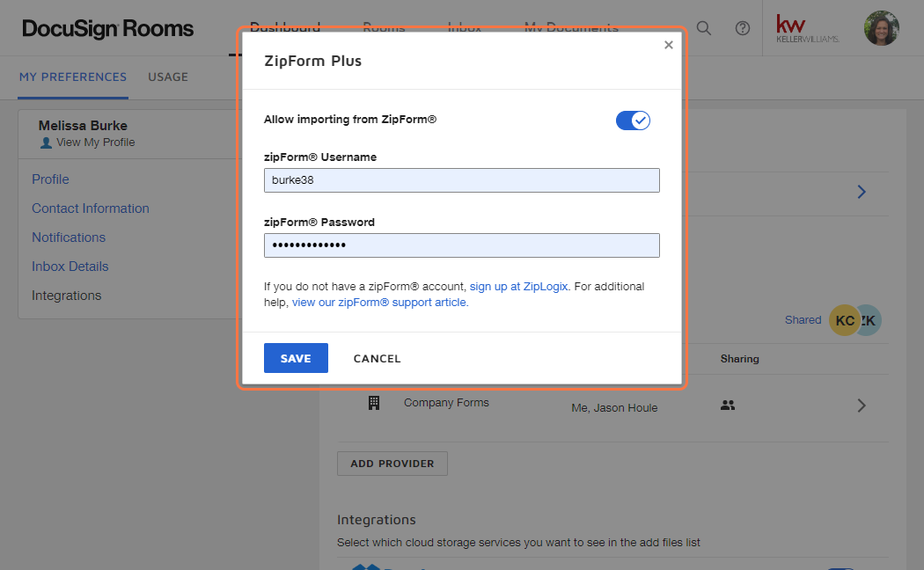
Task: Open the user profile avatar
Action: tap(882, 28)
